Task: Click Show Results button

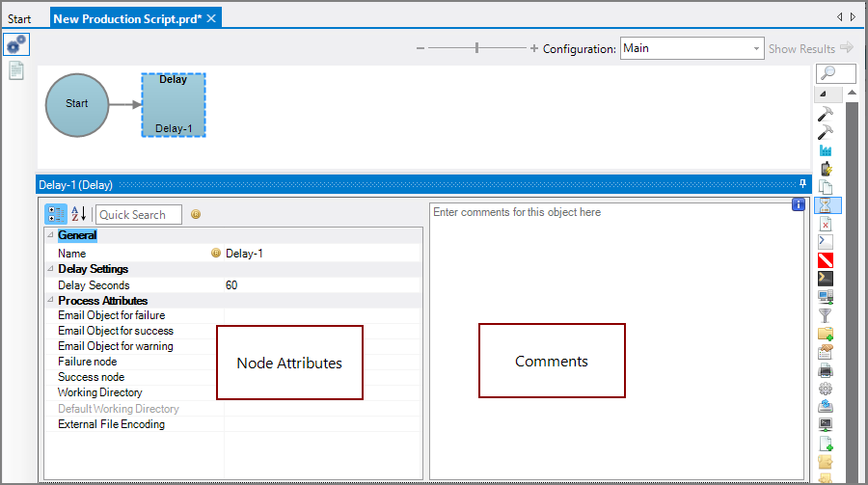Action: (810, 48)
